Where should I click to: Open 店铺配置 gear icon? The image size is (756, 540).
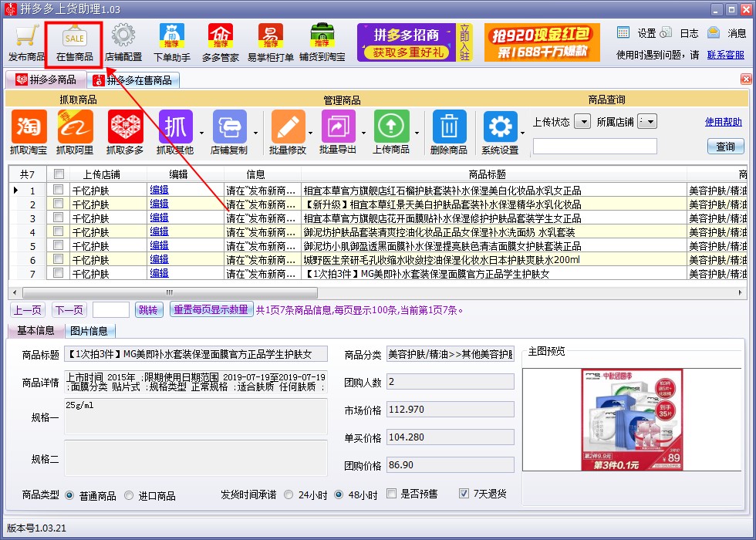123,43
